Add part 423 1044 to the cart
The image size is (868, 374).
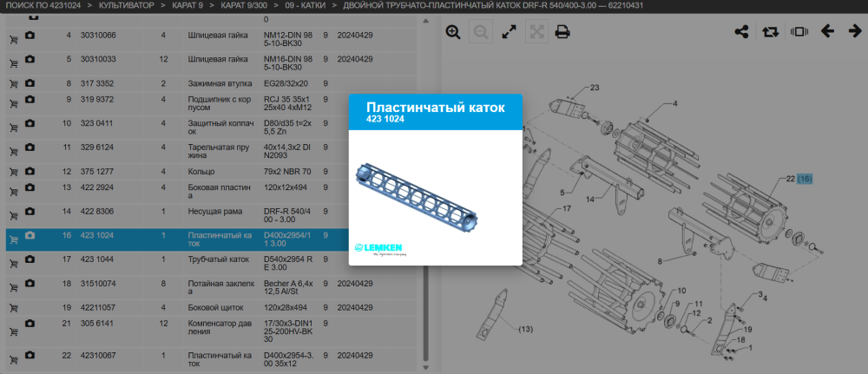pos(14,264)
